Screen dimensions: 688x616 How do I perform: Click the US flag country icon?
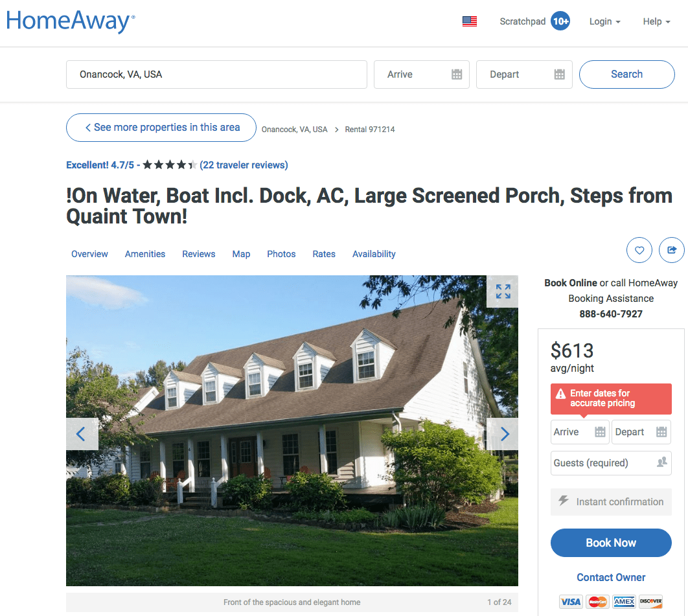(x=470, y=21)
